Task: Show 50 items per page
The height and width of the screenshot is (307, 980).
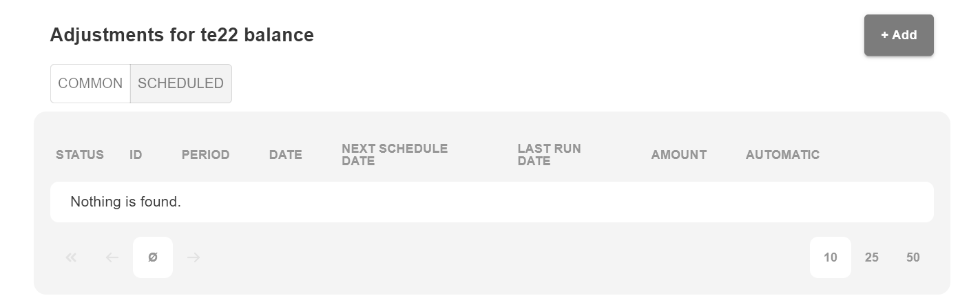Action: pos(913,257)
